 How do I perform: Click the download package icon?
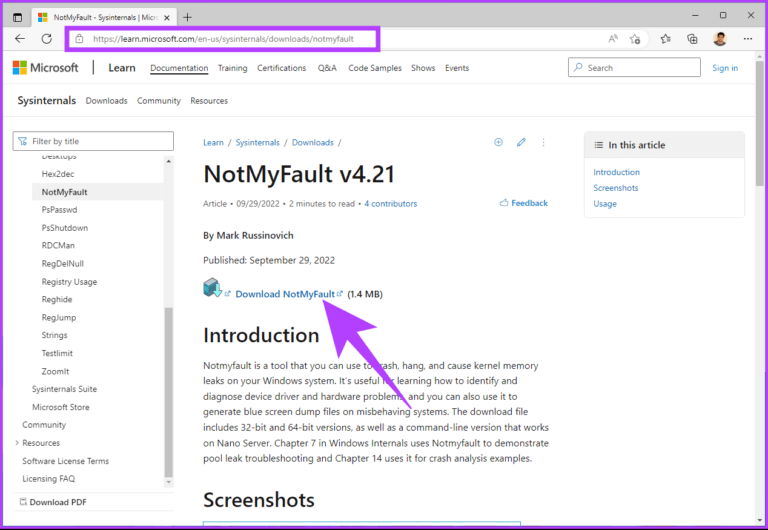(x=212, y=288)
